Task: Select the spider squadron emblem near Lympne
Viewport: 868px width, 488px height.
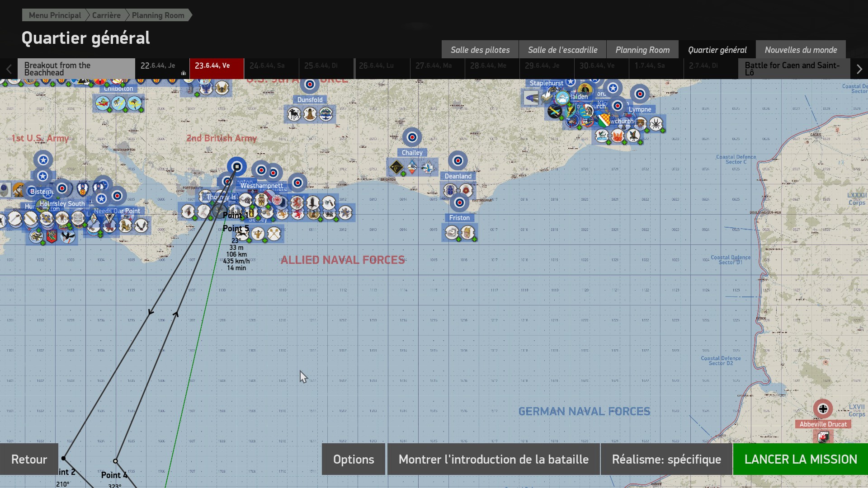Action: point(656,123)
